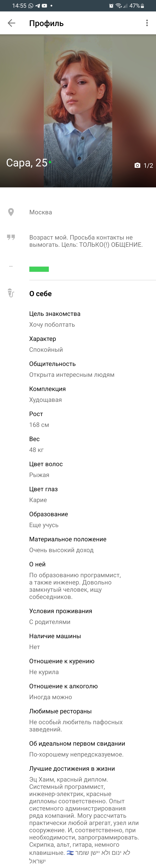Open the three-dot overflow menu
The width and height of the screenshot is (156, 868).
click(147, 23)
